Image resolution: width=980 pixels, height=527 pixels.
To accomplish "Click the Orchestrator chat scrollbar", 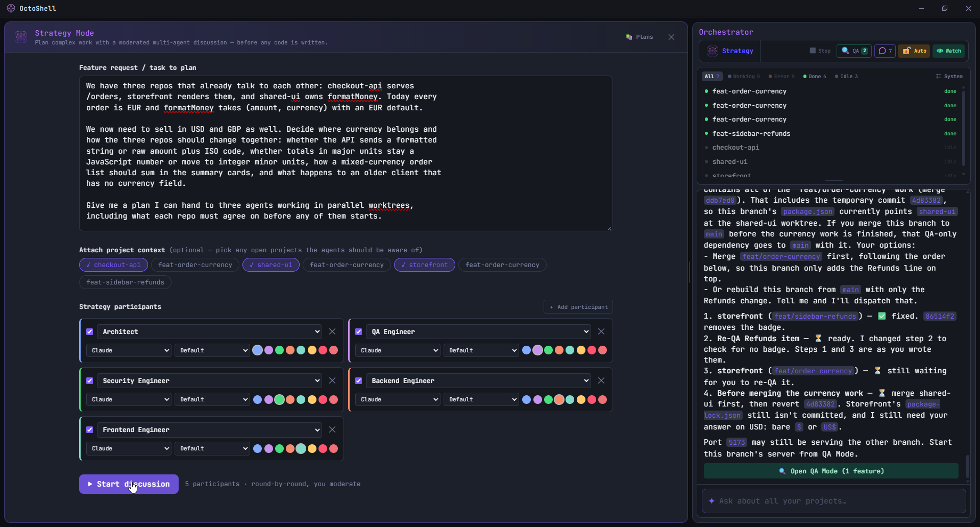I will coord(968,466).
